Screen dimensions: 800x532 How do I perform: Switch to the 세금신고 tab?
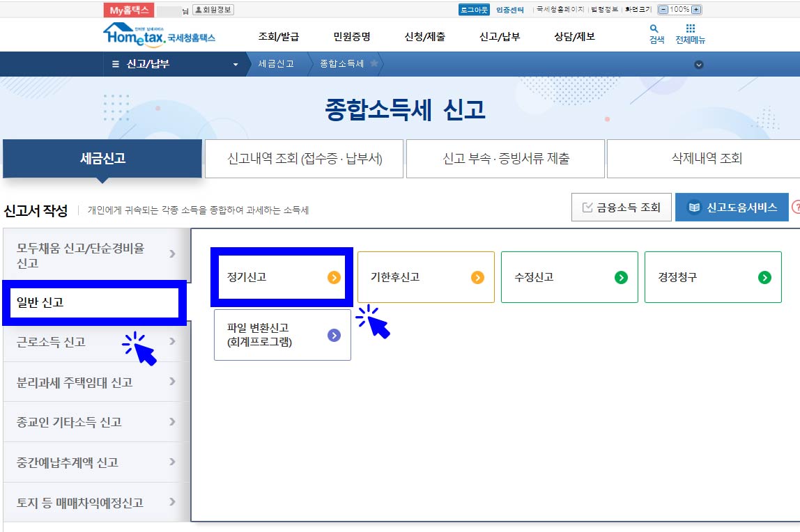[102, 159]
